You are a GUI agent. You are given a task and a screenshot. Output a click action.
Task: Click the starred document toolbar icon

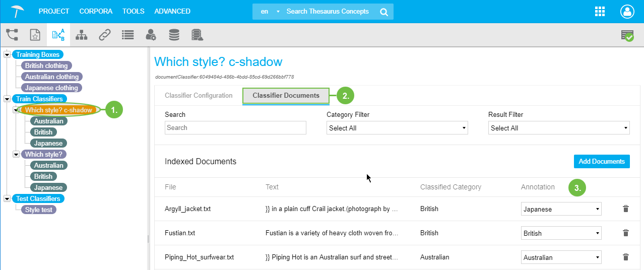[x=35, y=35]
